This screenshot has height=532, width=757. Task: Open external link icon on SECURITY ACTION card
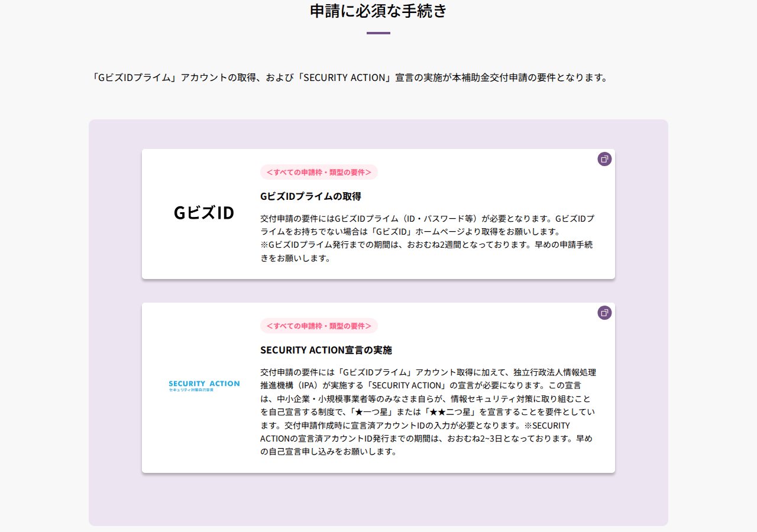604,313
